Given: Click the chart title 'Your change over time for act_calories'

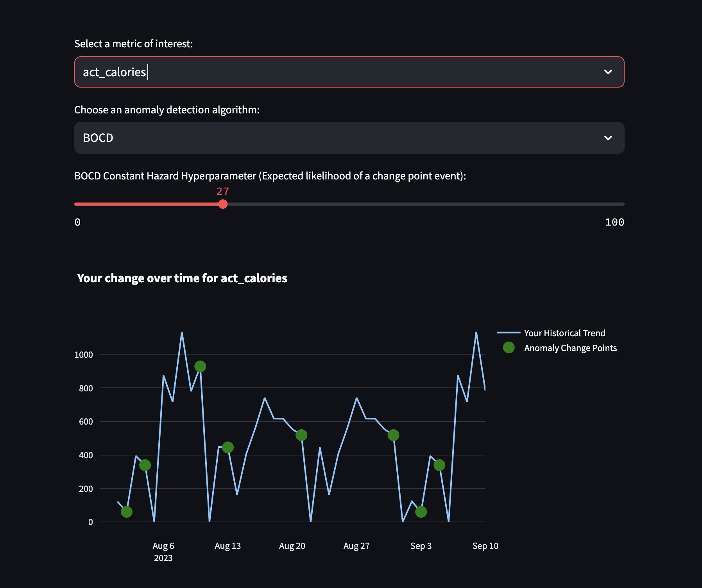Looking at the screenshot, I should pyautogui.click(x=182, y=278).
